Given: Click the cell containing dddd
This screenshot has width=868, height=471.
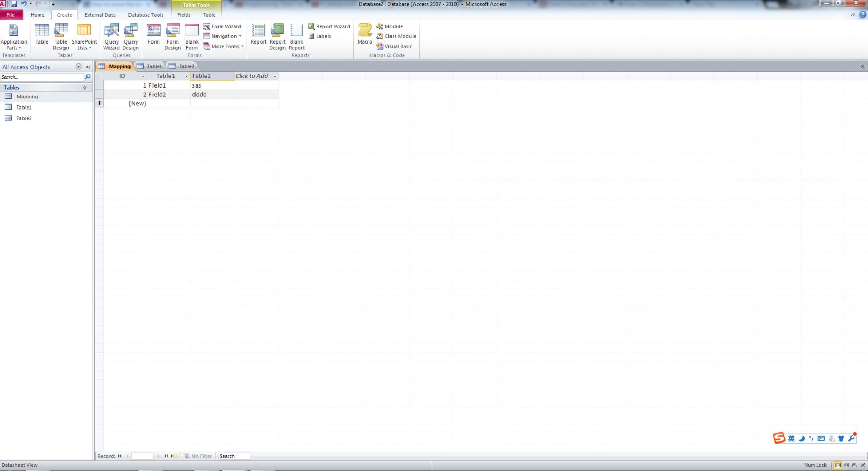Looking at the screenshot, I should (212, 94).
